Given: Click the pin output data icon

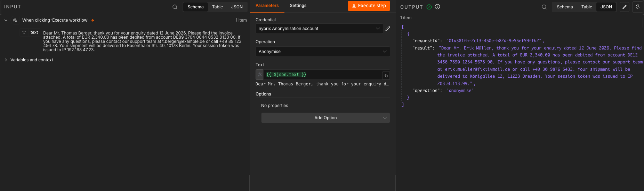Looking at the screenshot, I should tap(638, 7).
